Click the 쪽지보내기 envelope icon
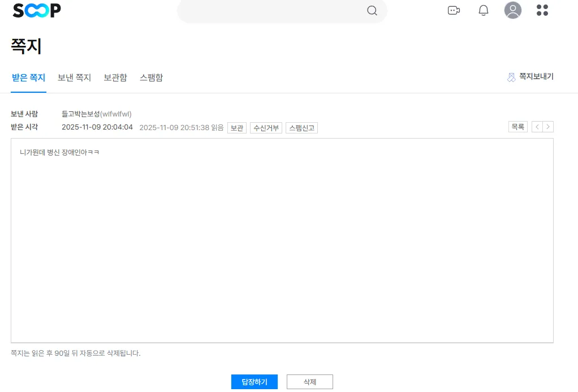578x392 pixels. 512,77
